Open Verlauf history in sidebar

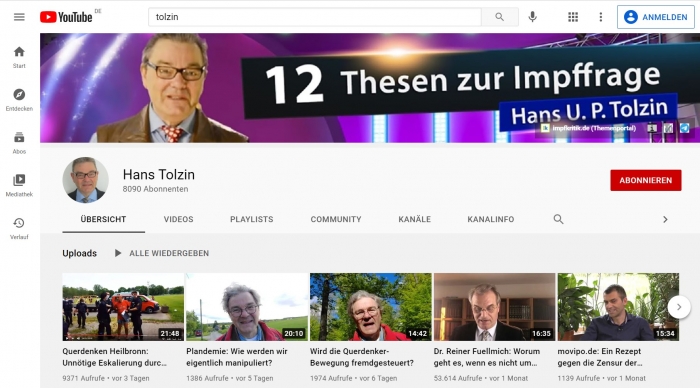(x=19, y=228)
